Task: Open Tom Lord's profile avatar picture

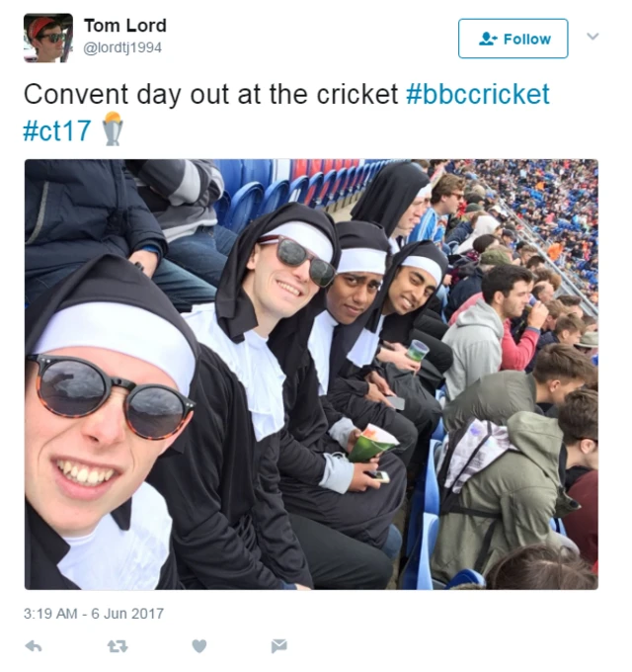Action: 48,38
